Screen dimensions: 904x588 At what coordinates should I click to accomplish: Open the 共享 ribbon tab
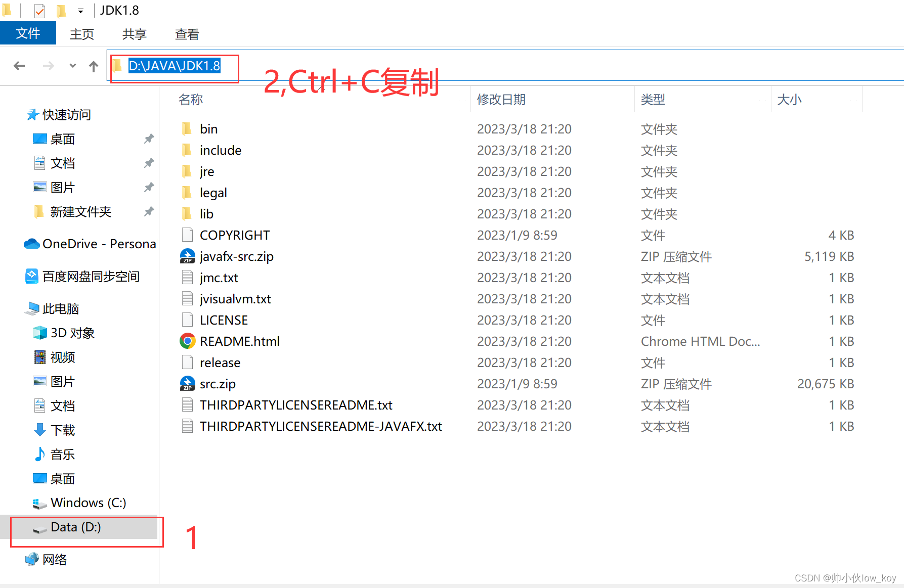coord(135,34)
